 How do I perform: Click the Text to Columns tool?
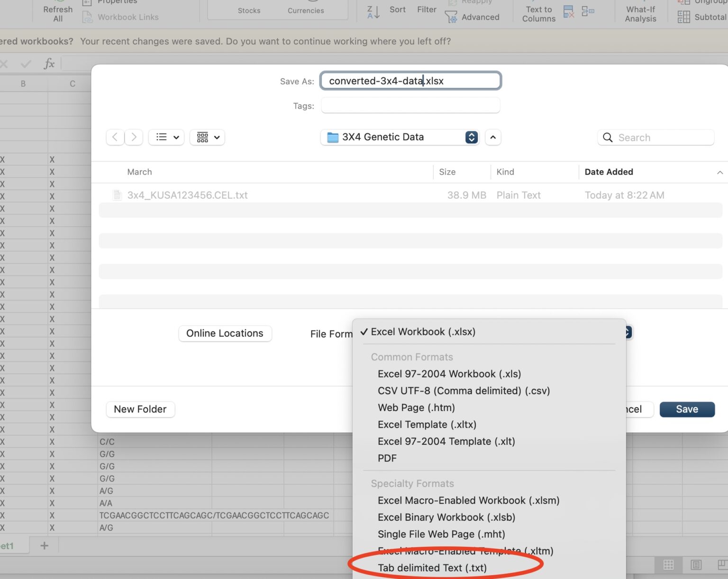(x=538, y=13)
